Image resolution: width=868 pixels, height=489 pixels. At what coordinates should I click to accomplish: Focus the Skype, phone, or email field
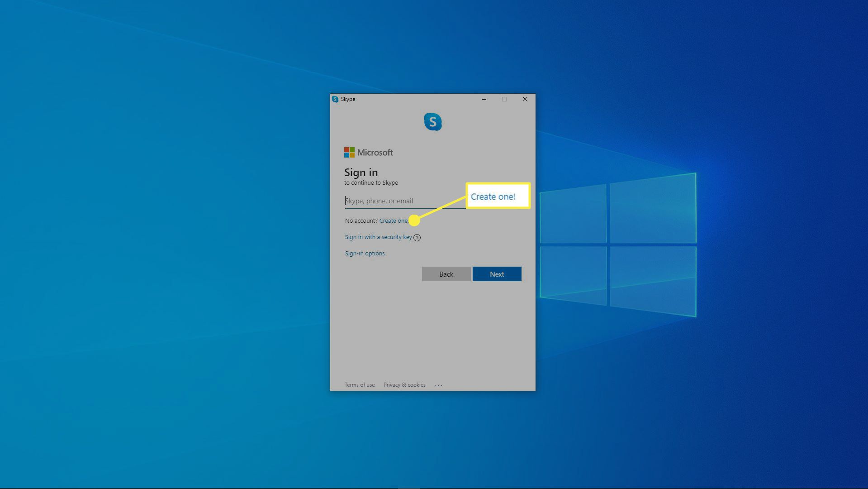(403, 201)
